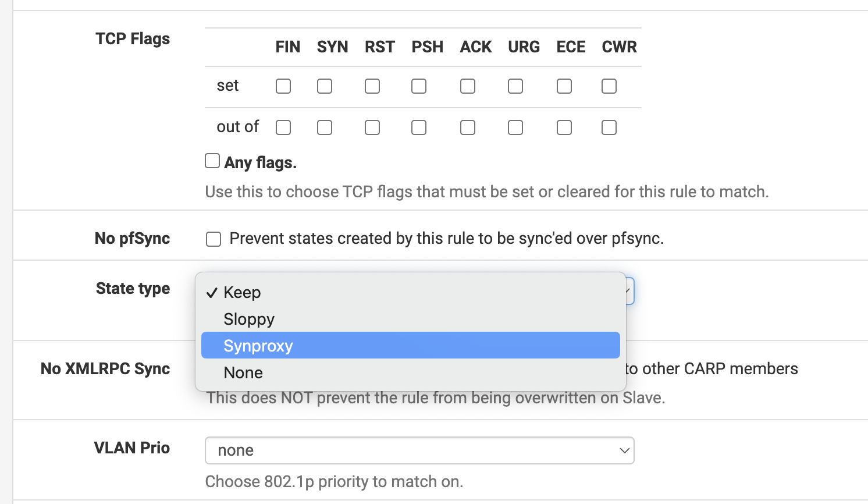This screenshot has height=504, width=868.
Task: Click the State type dropdown arrow edge
Action: click(x=630, y=291)
